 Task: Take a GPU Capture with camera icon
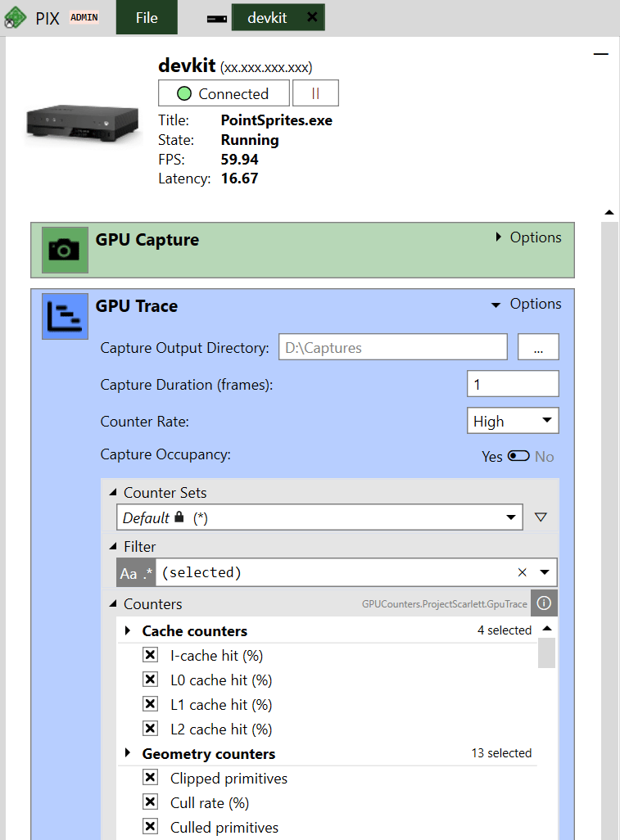[x=65, y=250]
